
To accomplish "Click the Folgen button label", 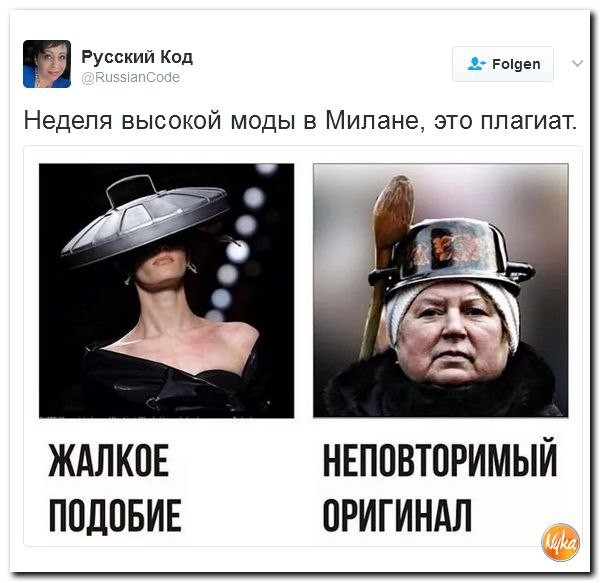I will click(x=516, y=64).
